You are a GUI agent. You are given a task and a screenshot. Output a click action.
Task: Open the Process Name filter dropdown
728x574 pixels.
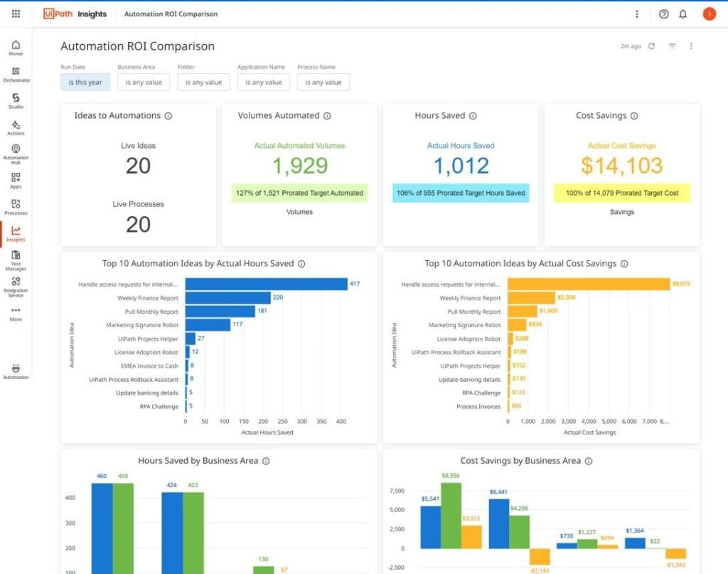(x=323, y=83)
